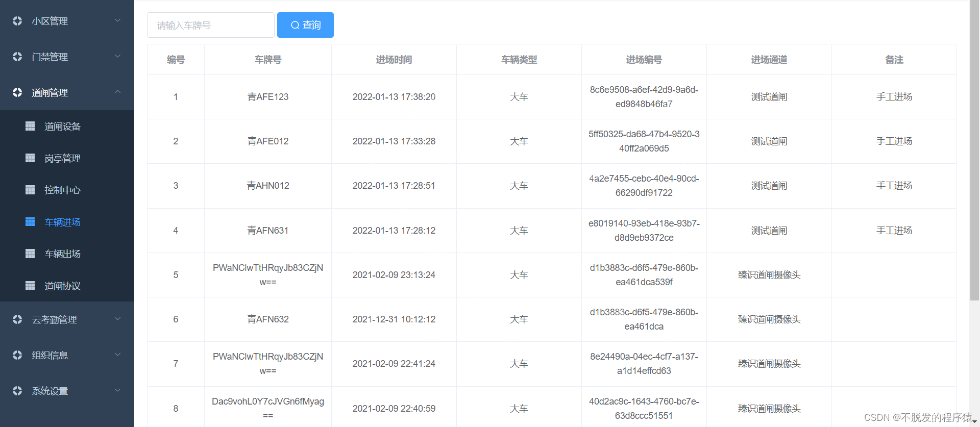Click the grid icon beside 岗亭管理
Viewport: 980px width, 427px height.
point(30,158)
